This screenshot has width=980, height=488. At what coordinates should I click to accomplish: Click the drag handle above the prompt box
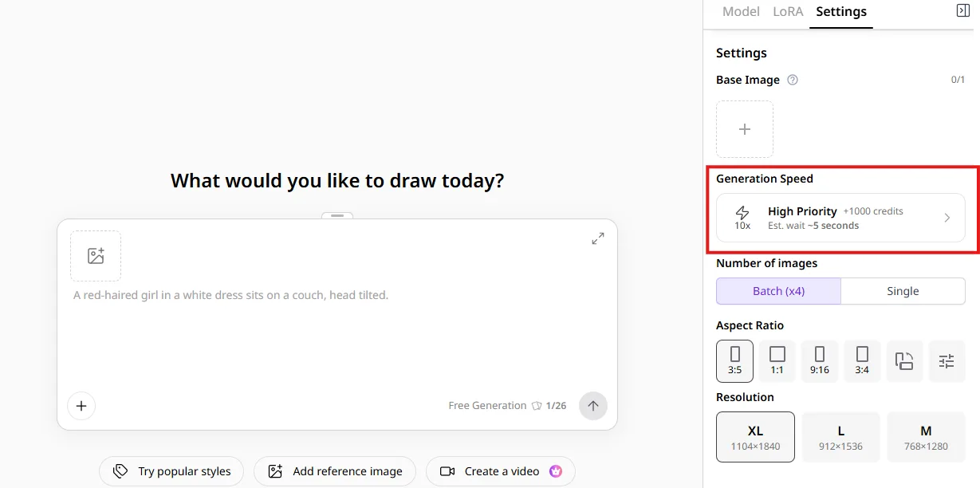[337, 215]
